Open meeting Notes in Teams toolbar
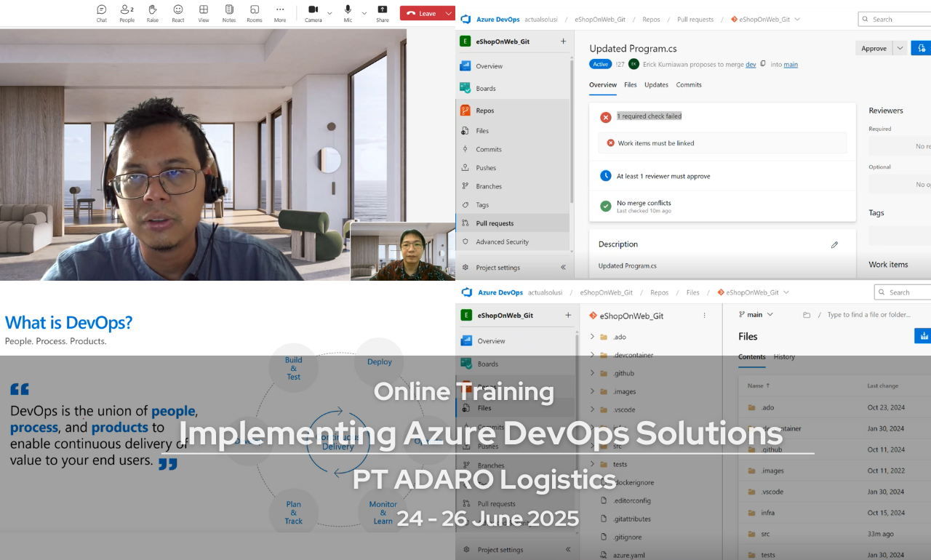This screenshot has width=931, height=560. (229, 12)
